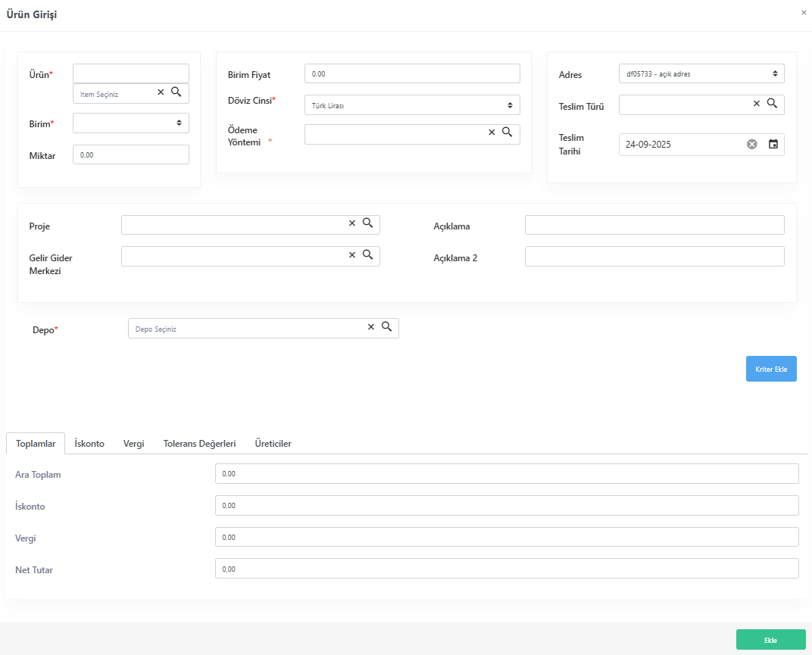This screenshot has height=655, width=812.
Task: Click the Kriter Ekle button
Action: [x=771, y=369]
